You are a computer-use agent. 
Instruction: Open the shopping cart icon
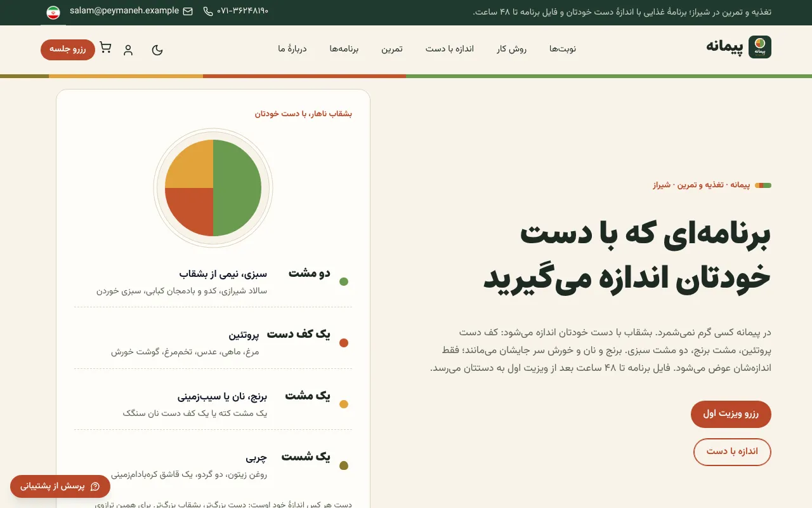[x=106, y=48]
